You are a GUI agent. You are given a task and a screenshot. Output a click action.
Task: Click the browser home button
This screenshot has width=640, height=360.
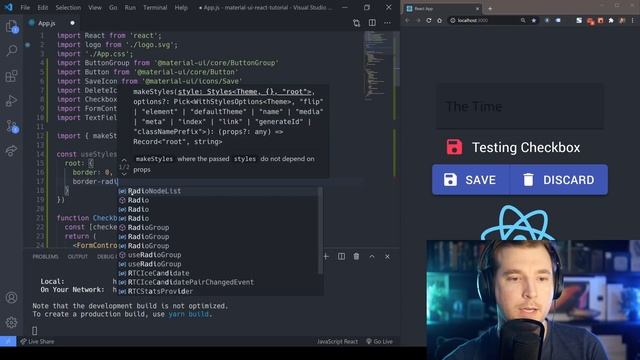coord(439,20)
